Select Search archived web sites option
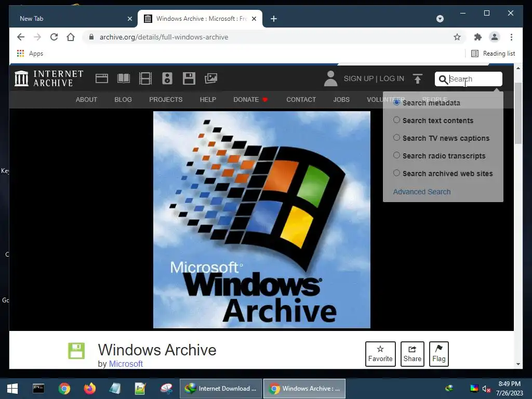Screen dimensions: 532x399 pos(396,173)
